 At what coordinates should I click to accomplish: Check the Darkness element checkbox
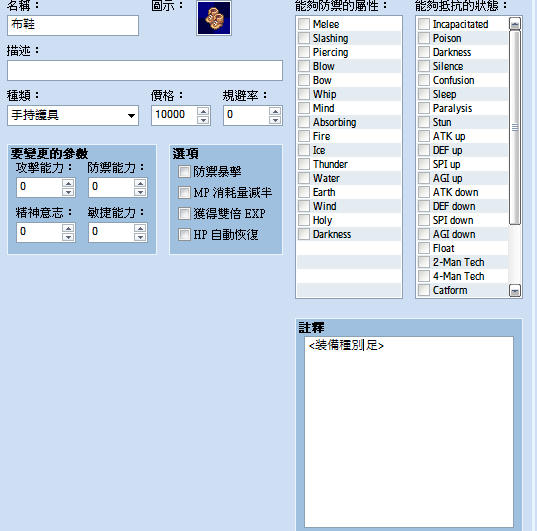pos(304,234)
